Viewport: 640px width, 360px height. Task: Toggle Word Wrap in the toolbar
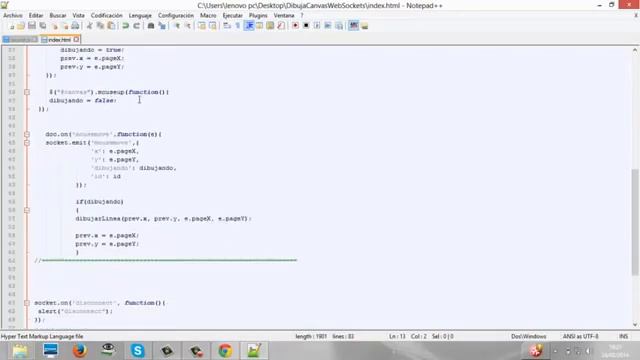click(x=227, y=26)
